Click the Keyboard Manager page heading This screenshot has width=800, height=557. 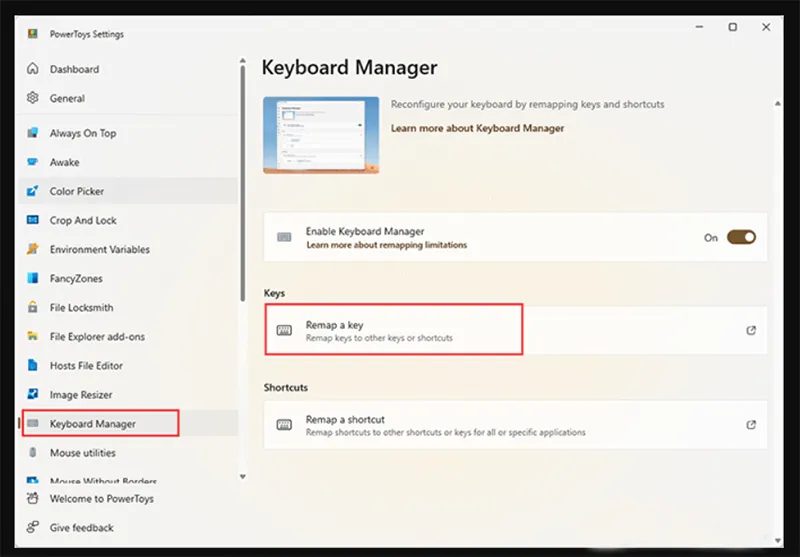(x=349, y=67)
